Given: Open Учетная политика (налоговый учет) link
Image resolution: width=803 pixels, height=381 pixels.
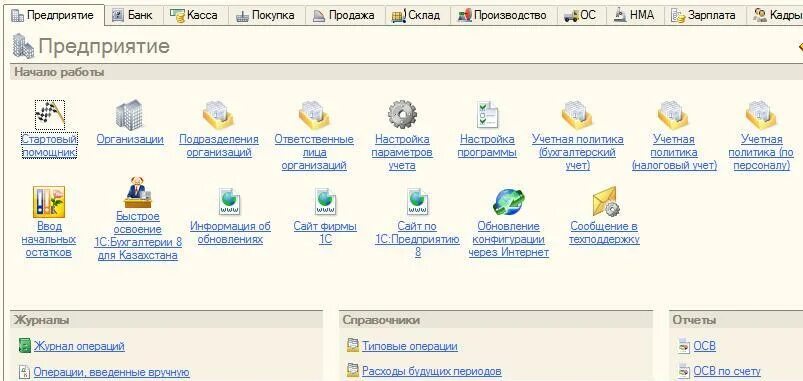Looking at the screenshot, I should 674,152.
